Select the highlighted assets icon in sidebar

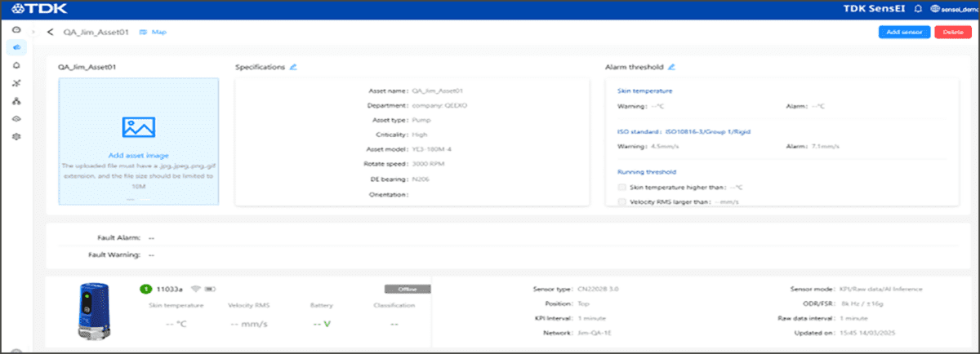16,47
